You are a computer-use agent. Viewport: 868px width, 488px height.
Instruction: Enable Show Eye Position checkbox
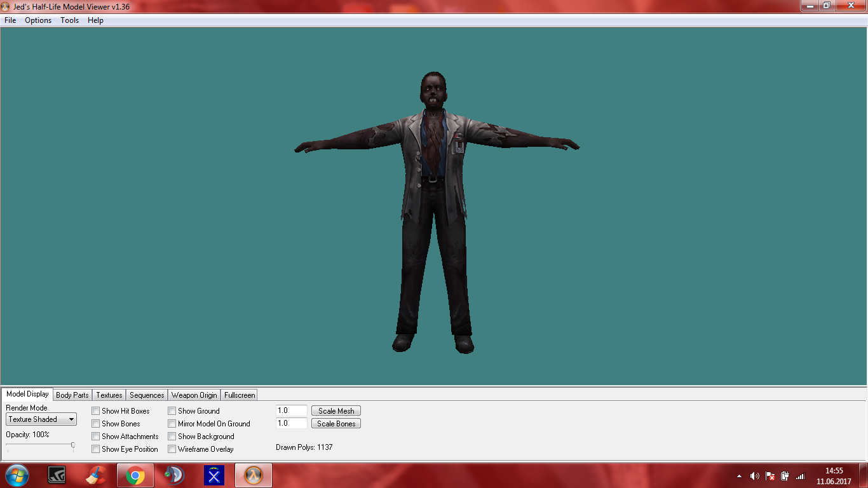point(95,449)
